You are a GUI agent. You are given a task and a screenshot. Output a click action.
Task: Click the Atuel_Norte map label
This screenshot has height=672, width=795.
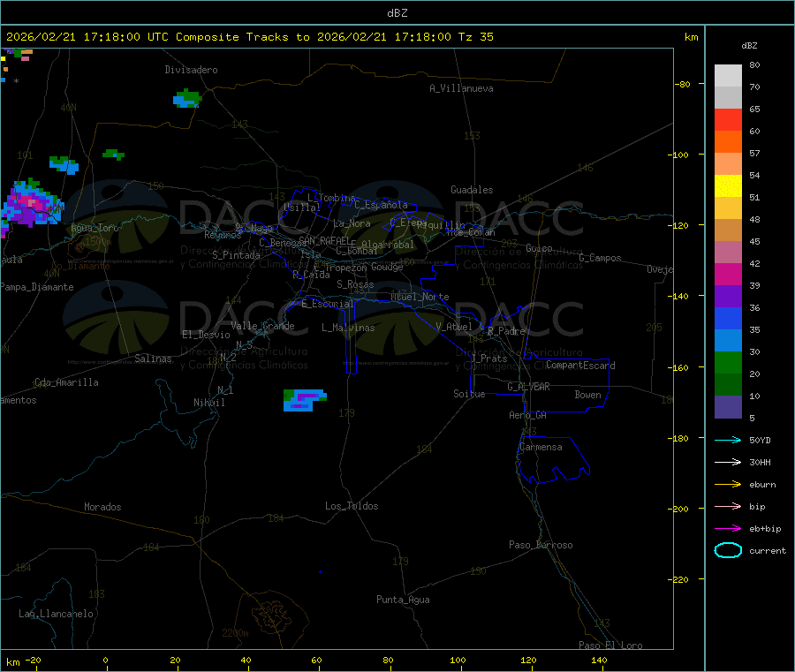420,297
